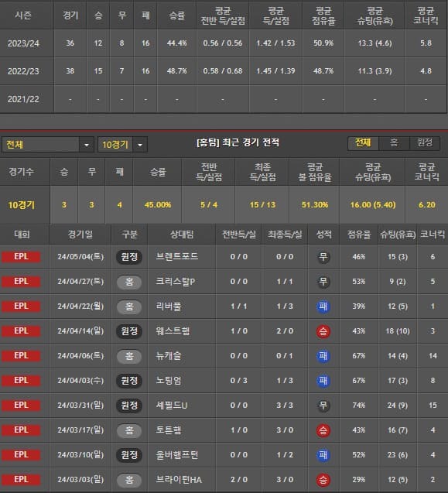Click the 16.00 (5.40) shots value
The height and width of the screenshot is (493, 448).
point(373,205)
